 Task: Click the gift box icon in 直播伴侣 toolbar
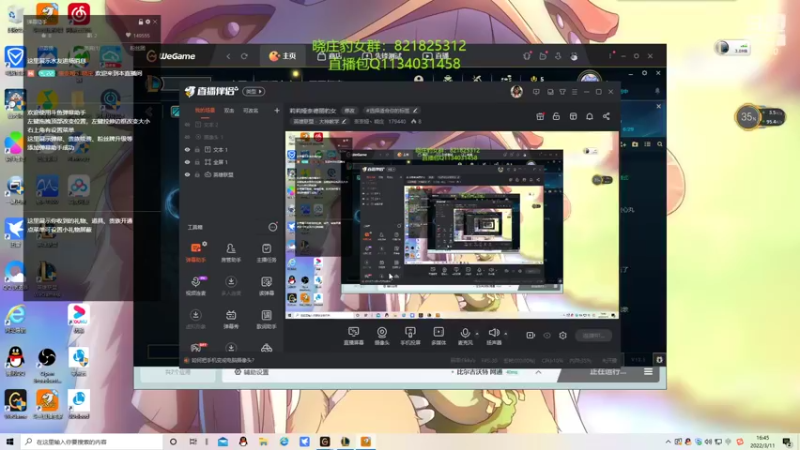point(540,116)
